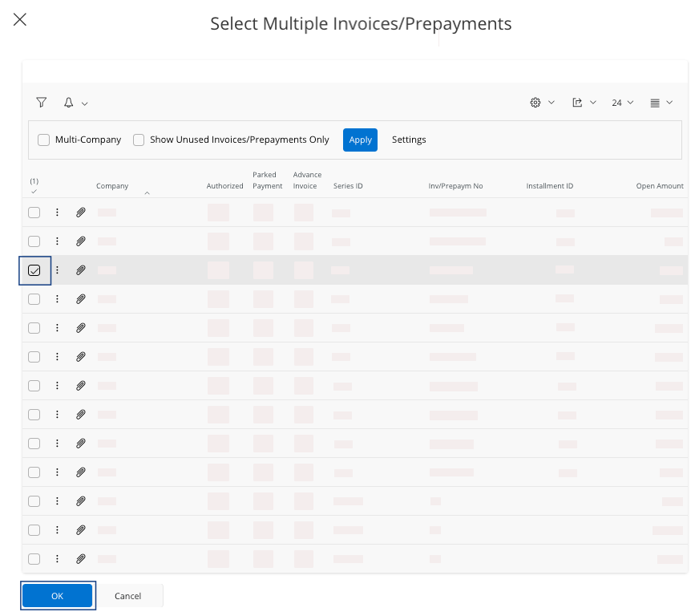This screenshot has width=699, height=616.
Task: Sort by the Company column header
Action: pos(112,186)
